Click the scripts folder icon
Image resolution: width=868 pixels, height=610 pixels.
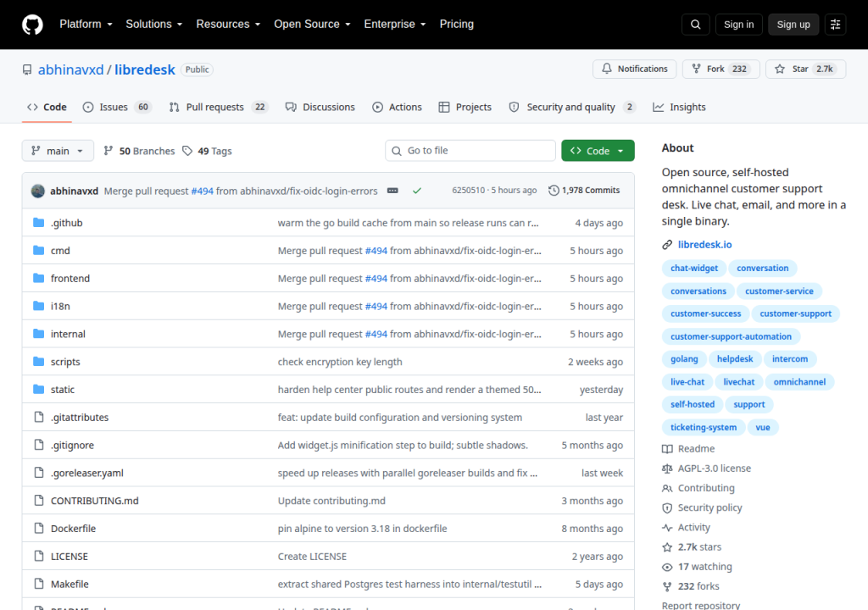pyautogui.click(x=39, y=362)
